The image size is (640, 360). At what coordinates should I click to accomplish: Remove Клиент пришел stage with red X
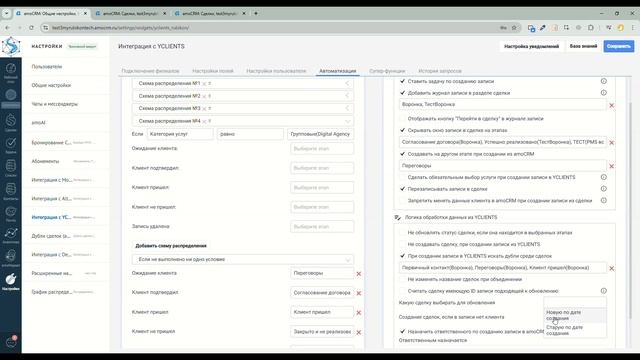click(359, 313)
